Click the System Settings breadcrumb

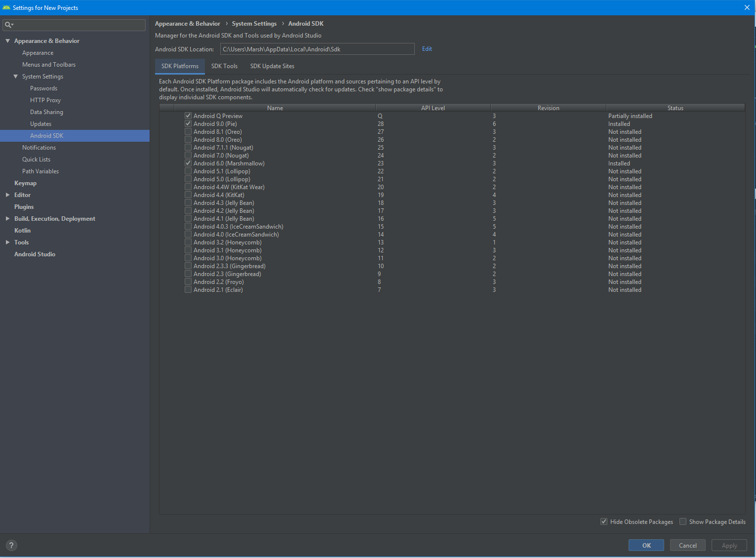pyautogui.click(x=254, y=24)
